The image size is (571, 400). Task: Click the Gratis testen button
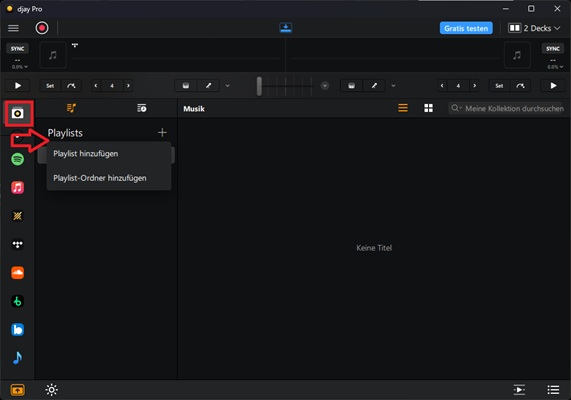point(466,28)
